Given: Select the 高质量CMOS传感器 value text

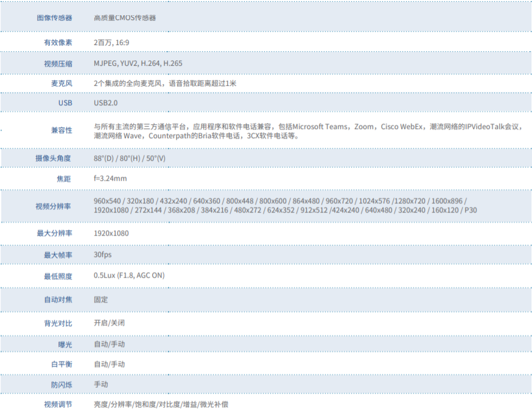Looking at the screenshot, I should pyautogui.click(x=125, y=18).
